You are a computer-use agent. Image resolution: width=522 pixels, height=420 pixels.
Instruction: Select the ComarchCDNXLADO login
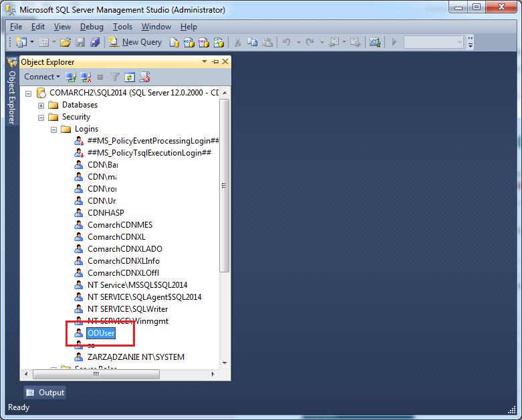pos(125,249)
